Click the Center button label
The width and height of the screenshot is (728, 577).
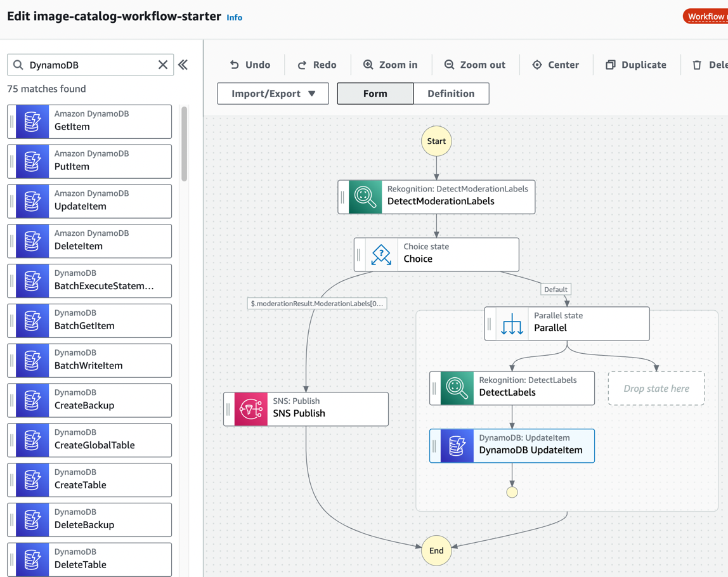tap(564, 65)
